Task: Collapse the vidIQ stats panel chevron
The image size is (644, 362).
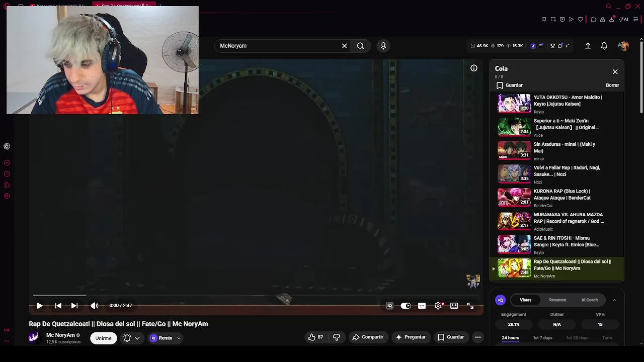Action: click(614, 300)
